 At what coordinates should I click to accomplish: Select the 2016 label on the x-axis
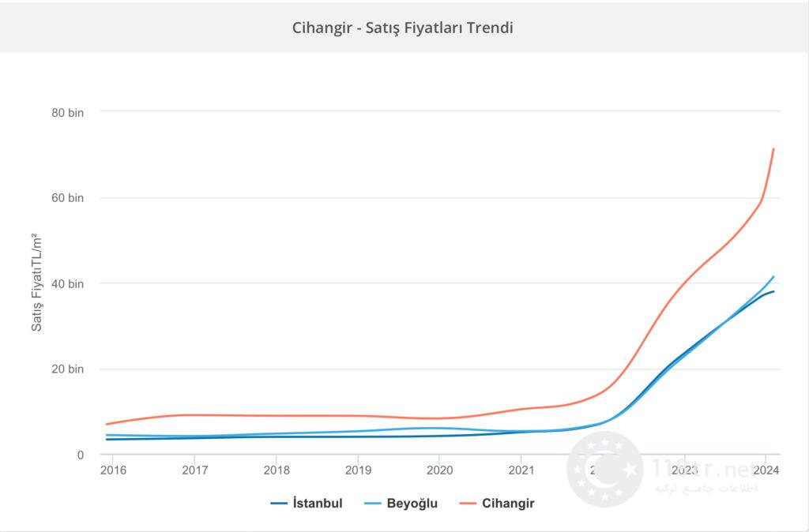(x=114, y=470)
